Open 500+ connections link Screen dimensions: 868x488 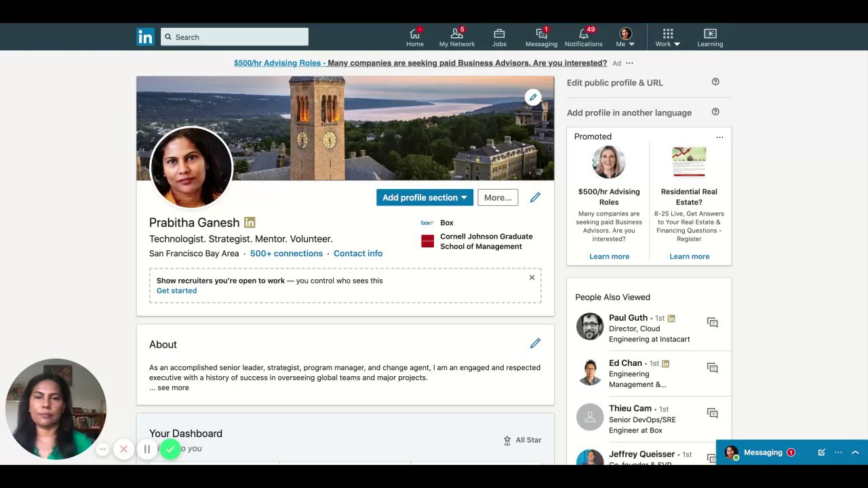tap(286, 253)
